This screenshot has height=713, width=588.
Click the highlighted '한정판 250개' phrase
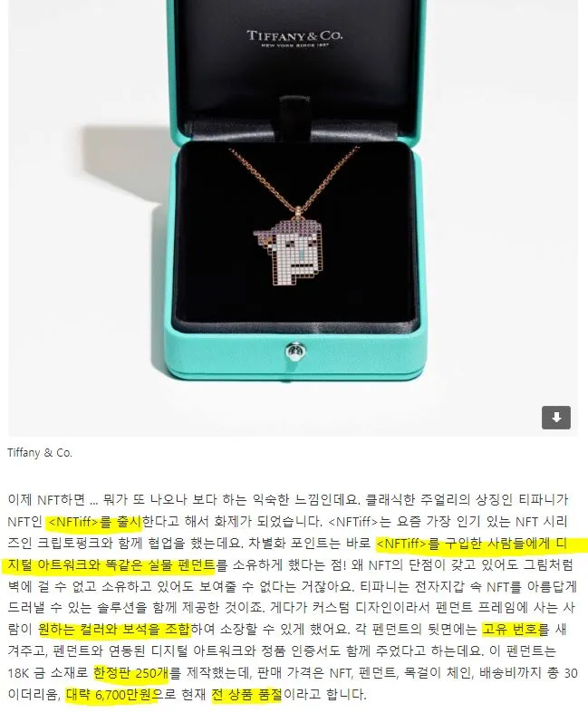(131, 672)
